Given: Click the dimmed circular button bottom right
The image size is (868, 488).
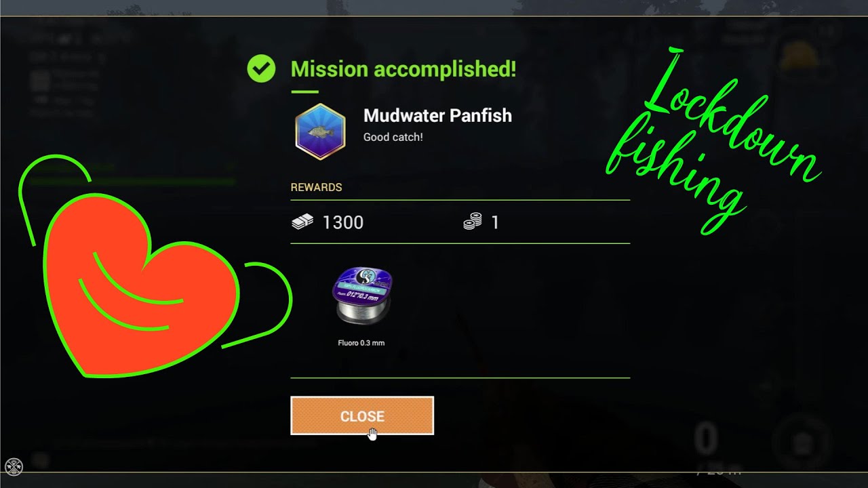Looking at the screenshot, I should coord(803,442).
